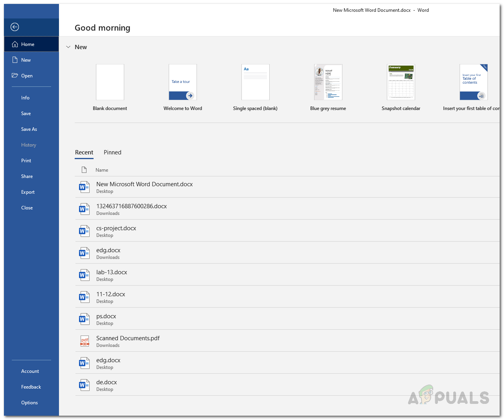Click the document icon in the list header
504x420 pixels.
click(84, 170)
